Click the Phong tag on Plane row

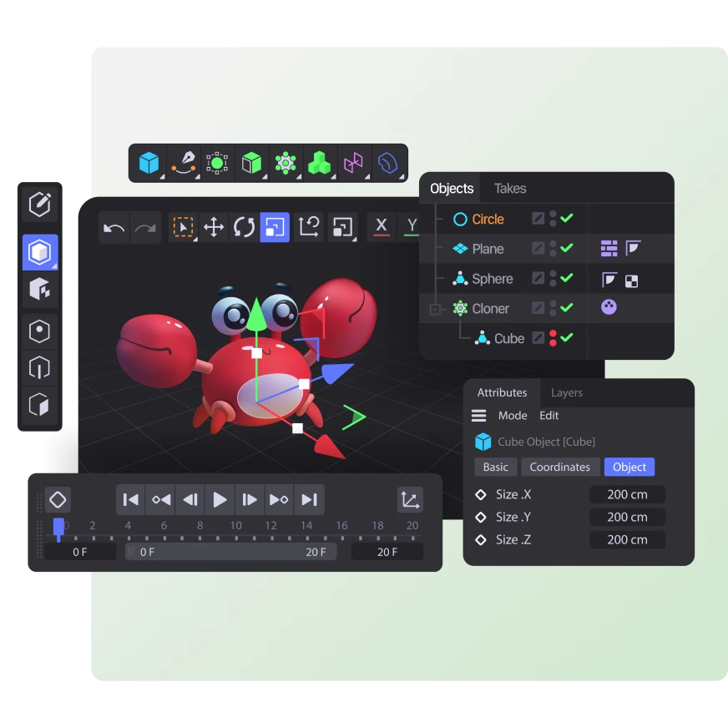pos(634,248)
